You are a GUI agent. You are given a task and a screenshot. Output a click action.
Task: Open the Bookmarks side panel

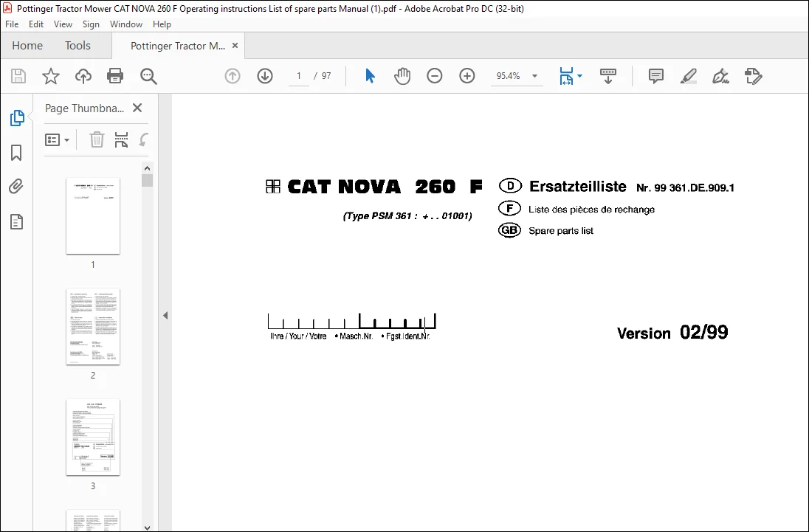(16, 153)
